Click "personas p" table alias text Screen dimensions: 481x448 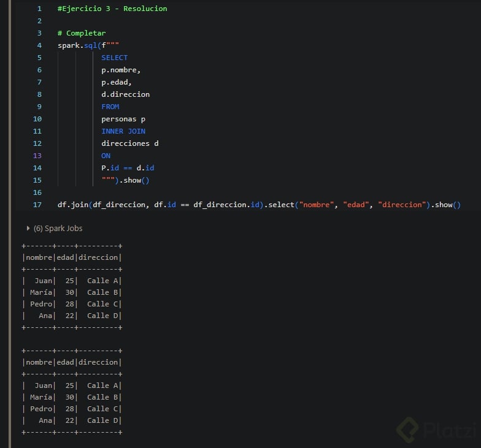pos(123,119)
